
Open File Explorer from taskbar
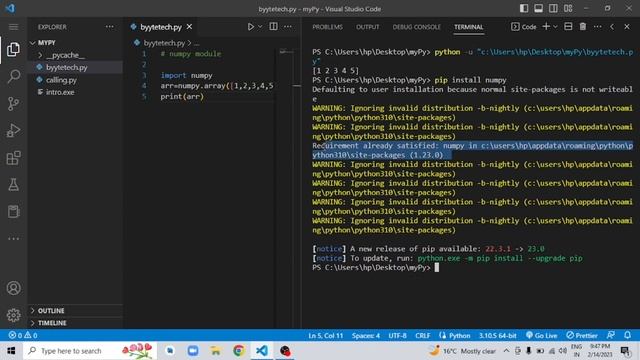pyautogui.click(x=216, y=351)
